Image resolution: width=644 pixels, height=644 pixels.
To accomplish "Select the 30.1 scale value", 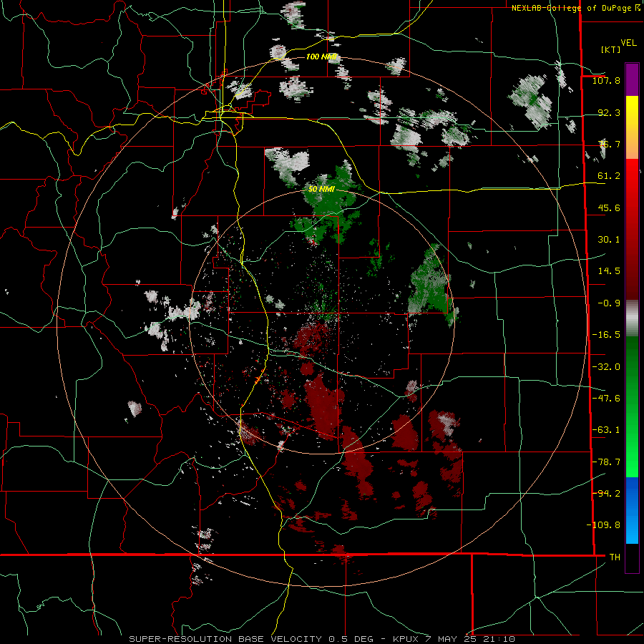I will (x=609, y=240).
